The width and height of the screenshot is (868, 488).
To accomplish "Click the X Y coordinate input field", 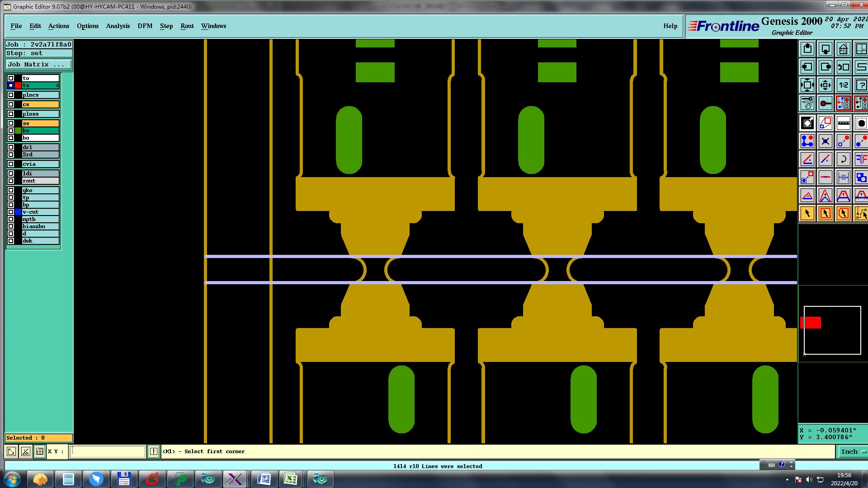I will point(107,451).
